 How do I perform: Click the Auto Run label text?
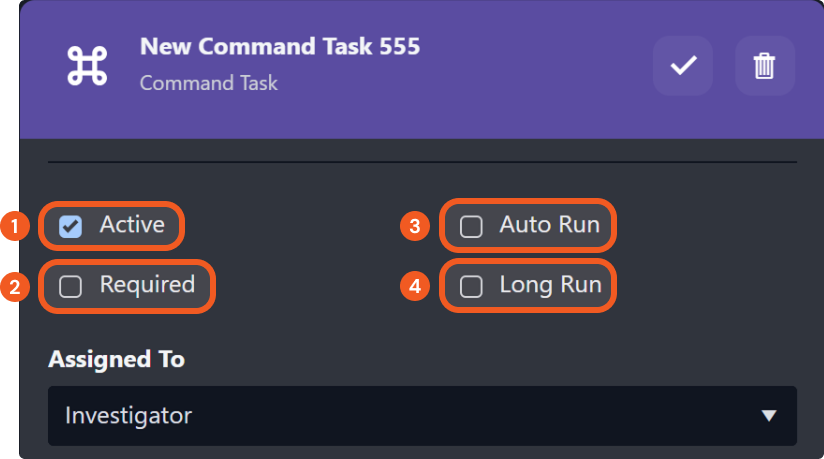click(549, 225)
